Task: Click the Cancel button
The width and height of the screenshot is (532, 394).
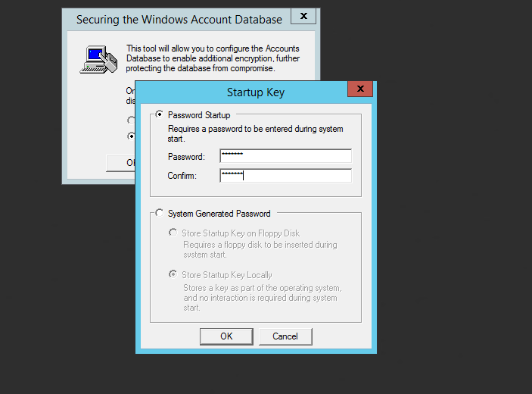Action: [285, 336]
